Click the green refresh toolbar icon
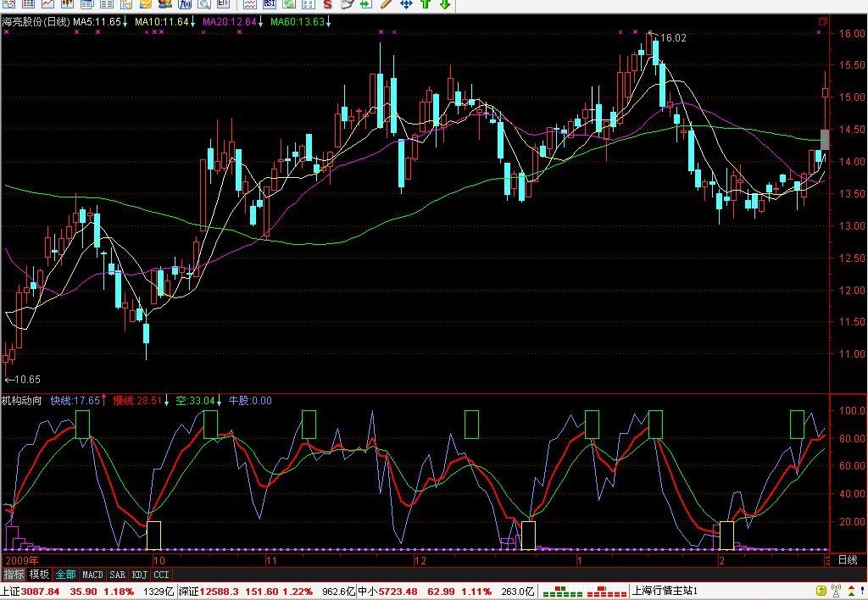 [289, 4]
